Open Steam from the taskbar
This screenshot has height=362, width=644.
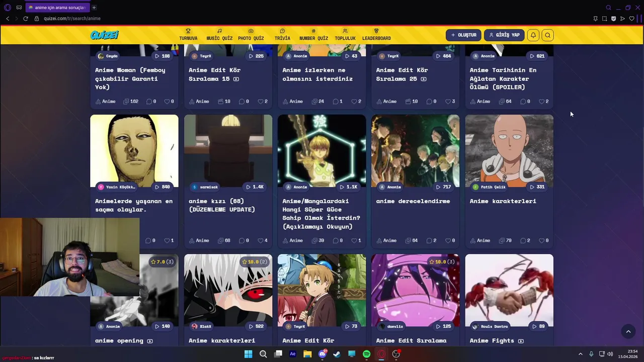tap(337, 354)
